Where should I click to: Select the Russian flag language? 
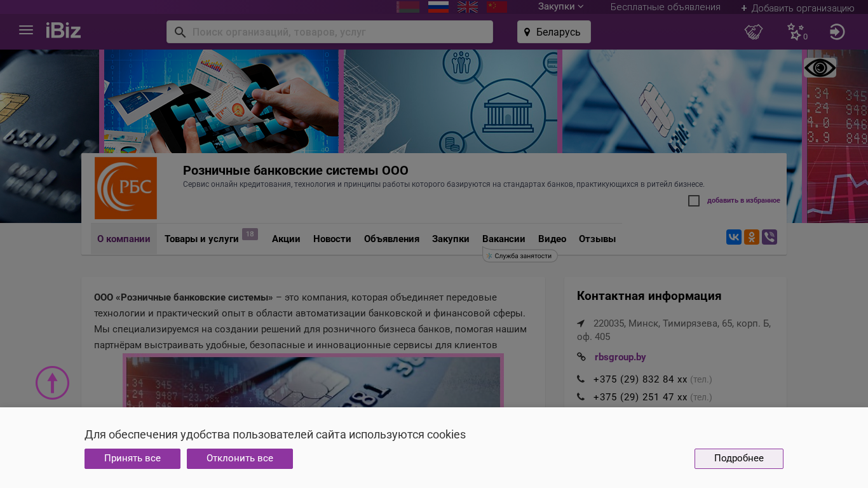438,7
